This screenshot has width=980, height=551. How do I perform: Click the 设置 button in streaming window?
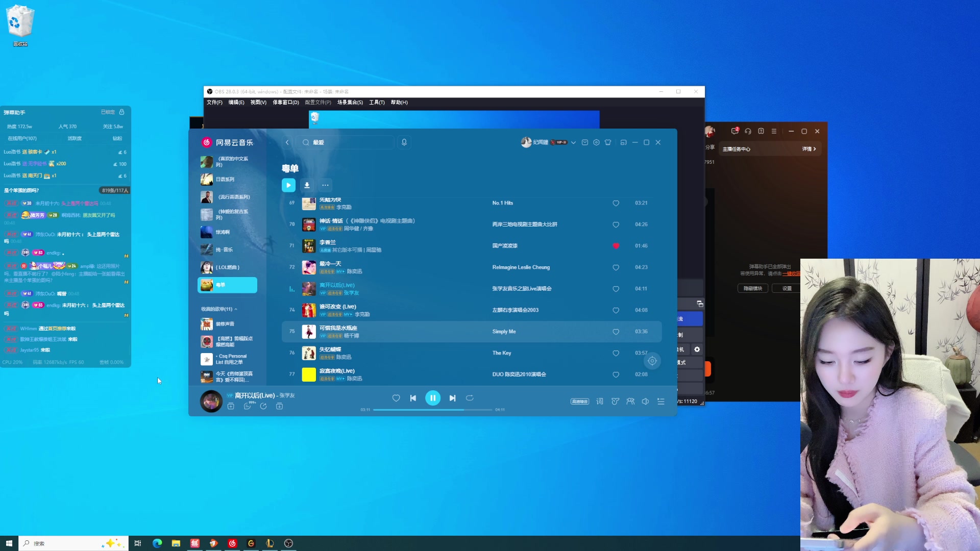point(787,288)
